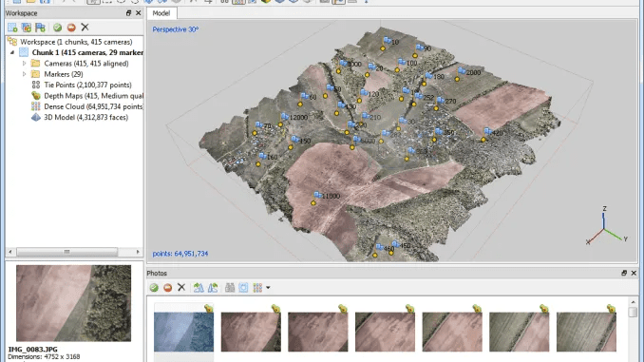
Task: Collapse the Chunk 1 tree node
Action: point(12,52)
